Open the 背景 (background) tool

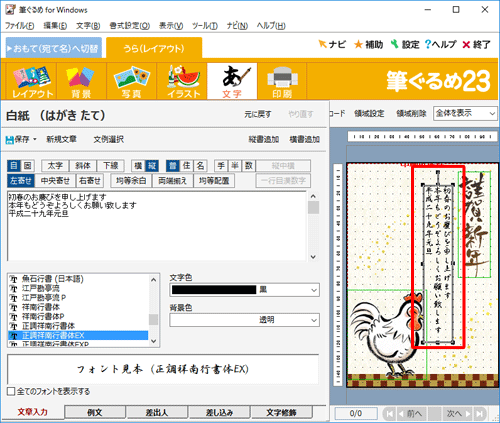pos(81,81)
